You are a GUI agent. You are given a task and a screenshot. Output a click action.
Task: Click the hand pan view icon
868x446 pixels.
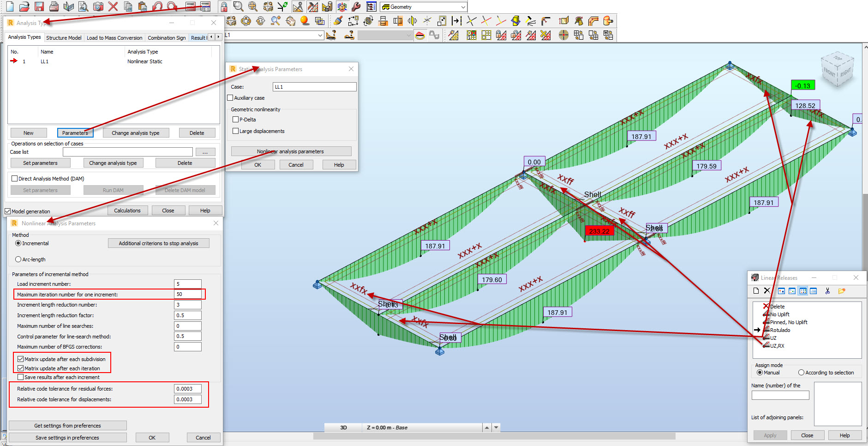[x=290, y=21]
